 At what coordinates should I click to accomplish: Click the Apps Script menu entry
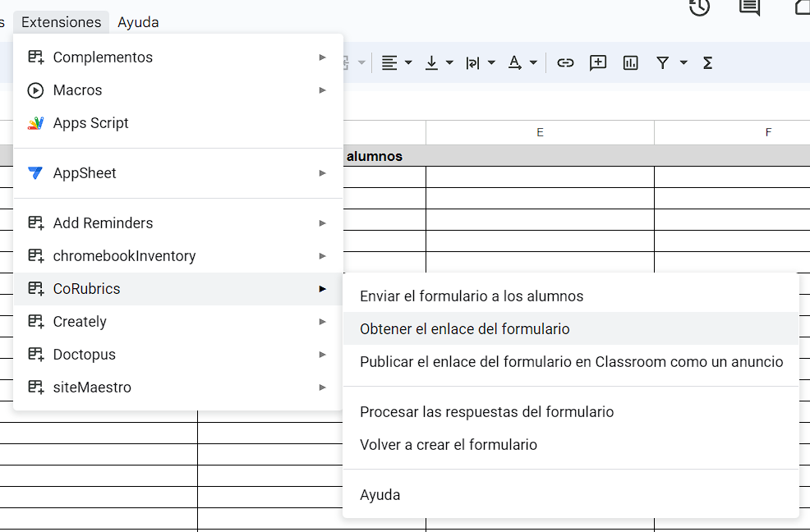(177, 123)
